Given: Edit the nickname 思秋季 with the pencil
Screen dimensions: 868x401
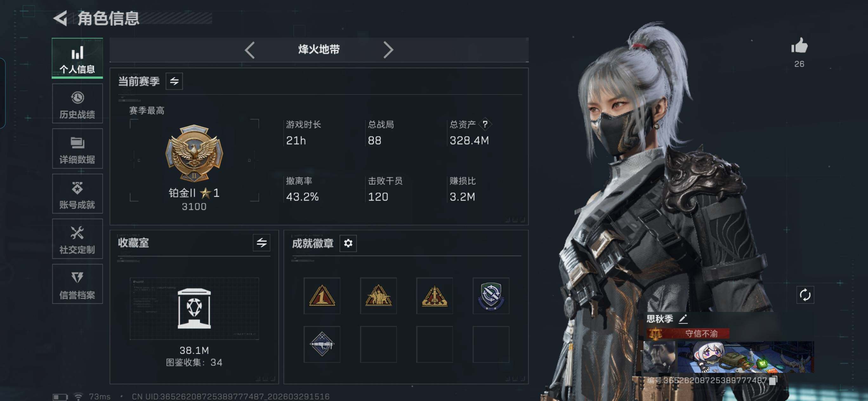Looking at the screenshot, I should 683,319.
